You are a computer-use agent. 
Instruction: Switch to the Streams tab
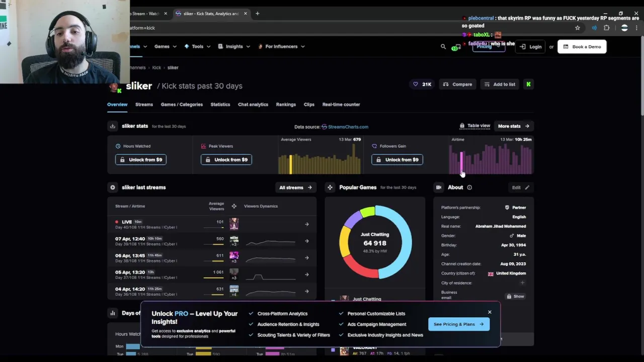point(144,105)
